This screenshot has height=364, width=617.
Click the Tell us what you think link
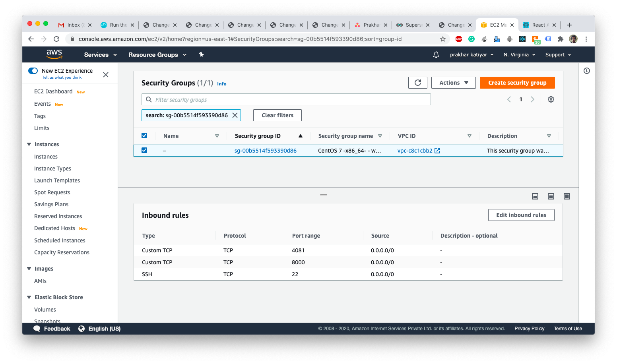point(62,77)
